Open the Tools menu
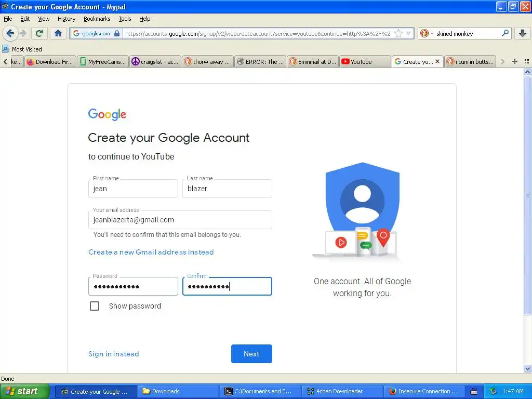 click(x=125, y=19)
